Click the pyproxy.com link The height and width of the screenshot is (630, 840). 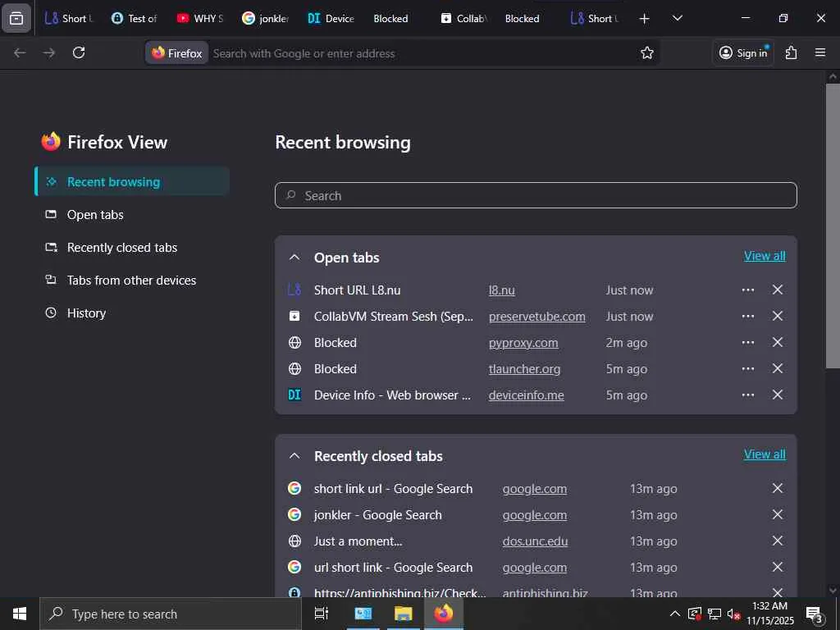(x=523, y=343)
